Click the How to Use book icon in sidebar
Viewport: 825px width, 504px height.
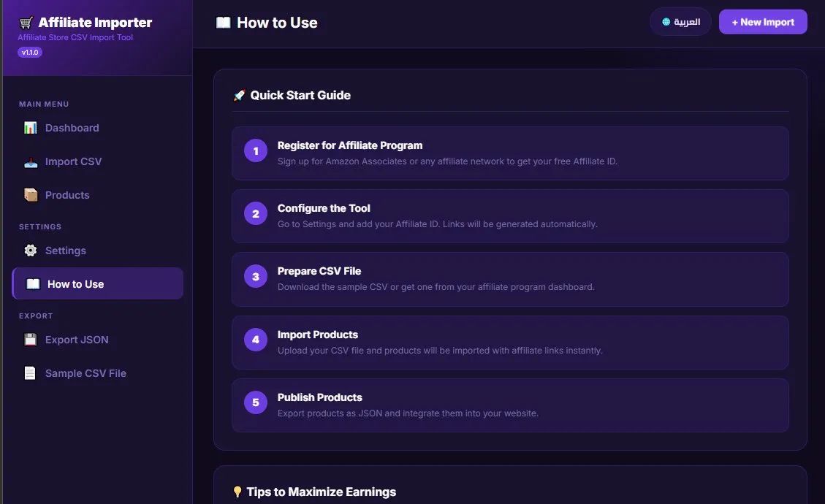click(33, 284)
